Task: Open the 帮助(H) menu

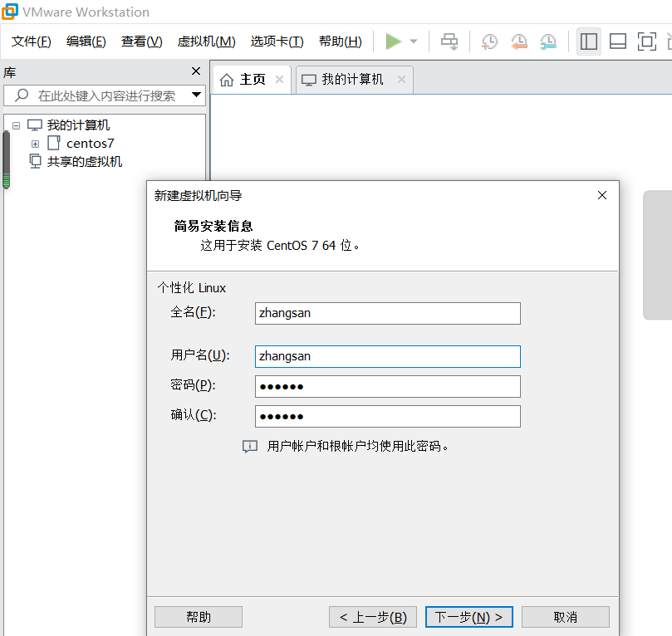Action: point(341,42)
